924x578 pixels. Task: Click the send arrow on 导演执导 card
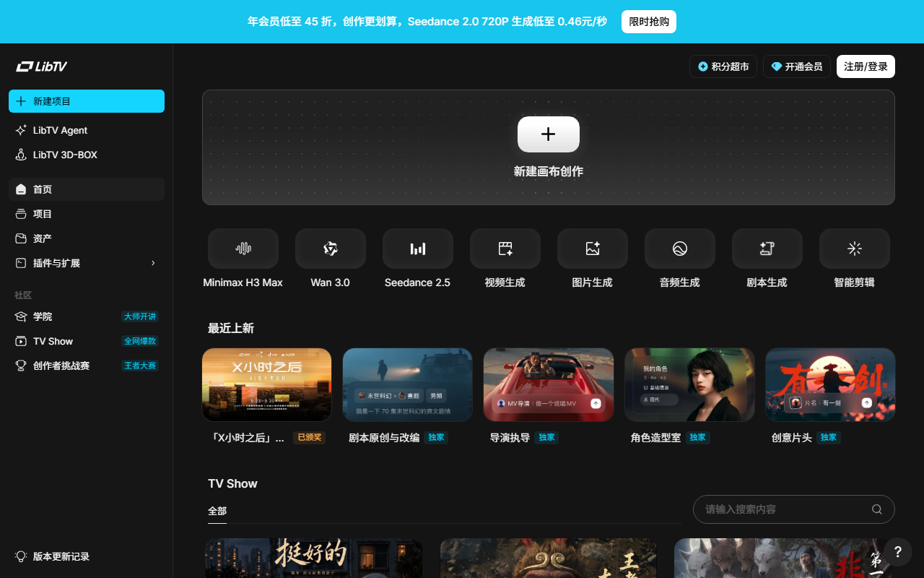tap(596, 403)
